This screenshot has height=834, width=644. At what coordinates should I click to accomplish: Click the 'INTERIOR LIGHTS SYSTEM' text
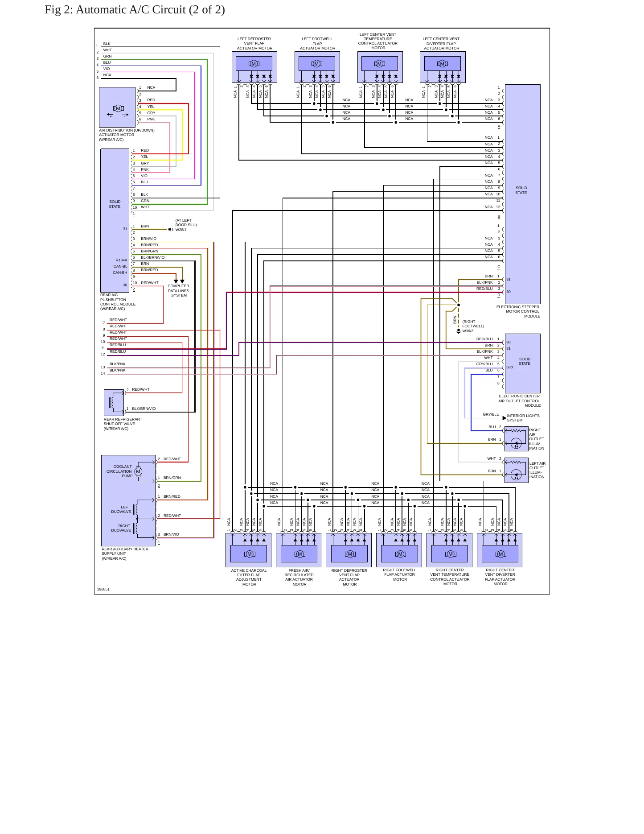(523, 418)
